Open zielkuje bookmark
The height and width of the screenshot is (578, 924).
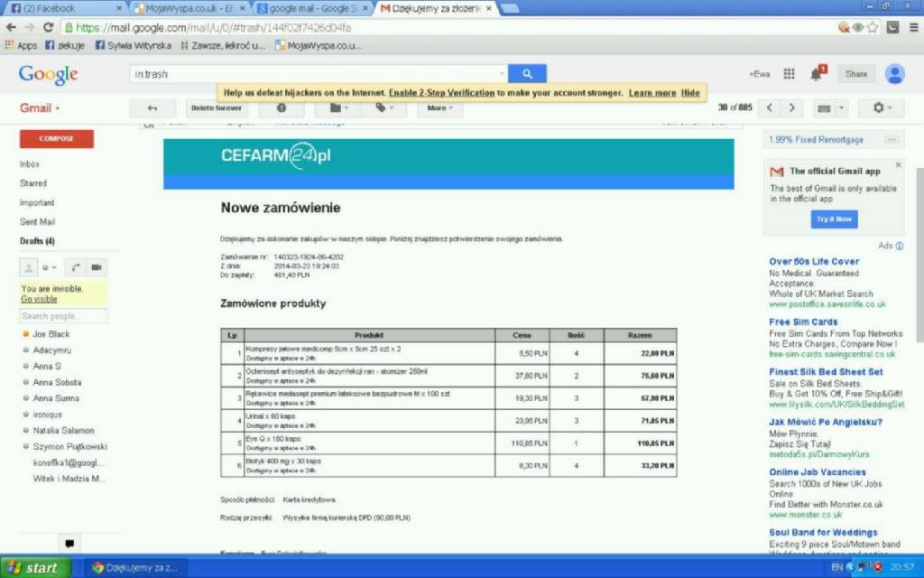click(x=65, y=45)
